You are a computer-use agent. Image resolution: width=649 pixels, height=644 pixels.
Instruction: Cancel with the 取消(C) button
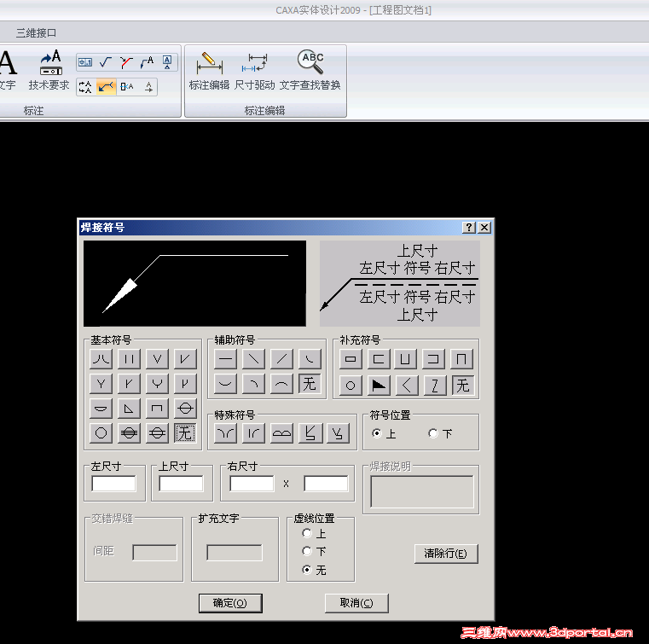tap(356, 603)
